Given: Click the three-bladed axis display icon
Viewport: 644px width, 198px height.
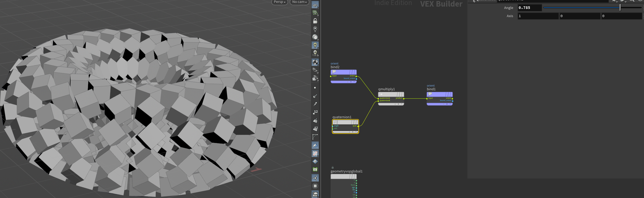Looking at the screenshot, I should (x=315, y=178).
